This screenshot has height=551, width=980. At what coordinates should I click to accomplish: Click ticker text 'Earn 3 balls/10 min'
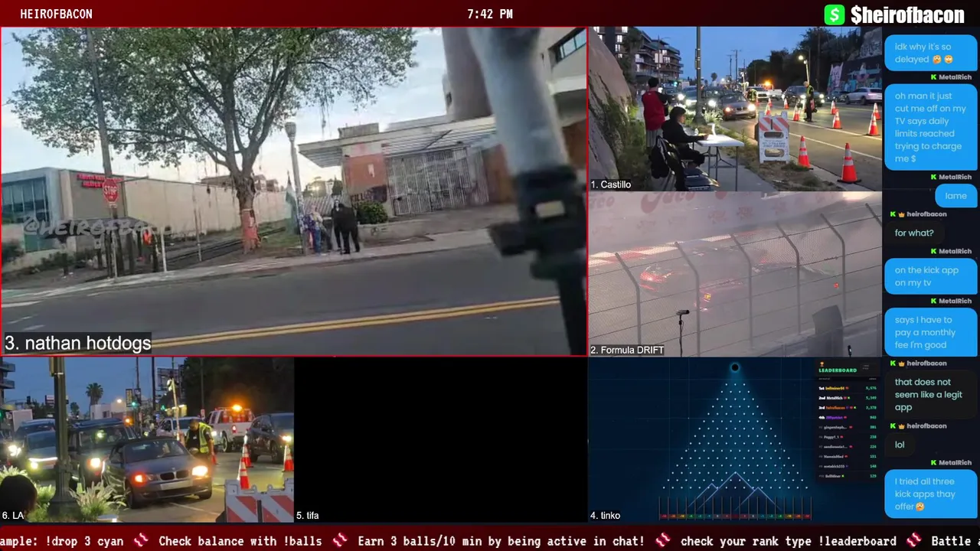point(501,541)
